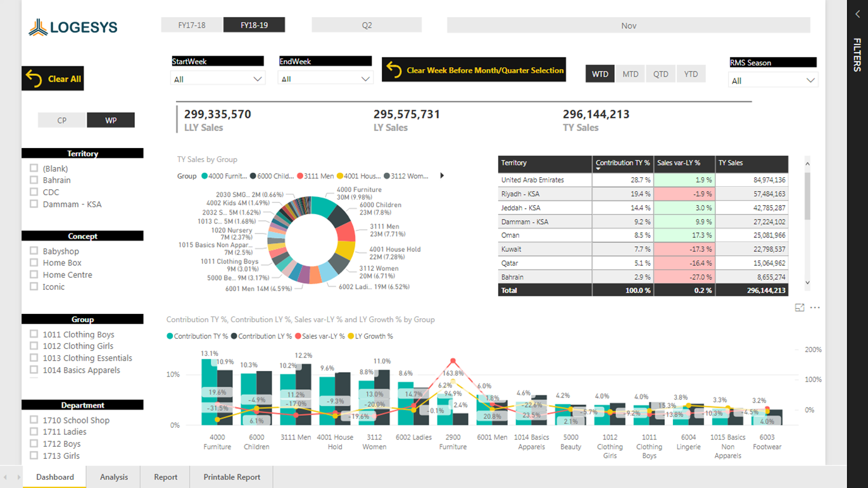Check 1013 Clothing Essentials group box
The width and height of the screenshot is (868, 488).
(x=34, y=358)
